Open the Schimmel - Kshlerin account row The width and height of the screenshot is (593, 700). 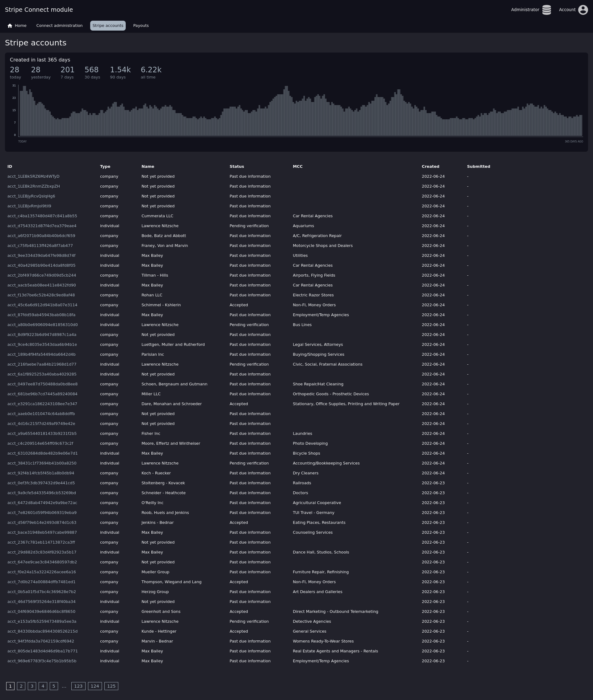point(161,305)
